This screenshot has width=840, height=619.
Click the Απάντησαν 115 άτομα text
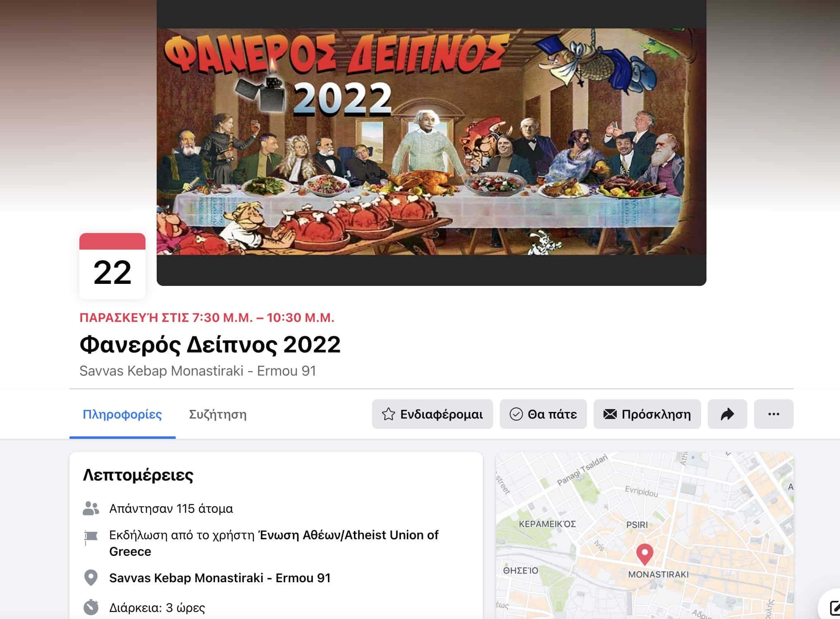171,509
